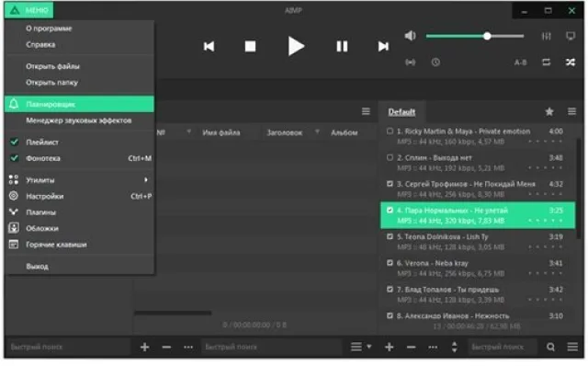
Task: Open the green Меню button
Action: click(28, 10)
